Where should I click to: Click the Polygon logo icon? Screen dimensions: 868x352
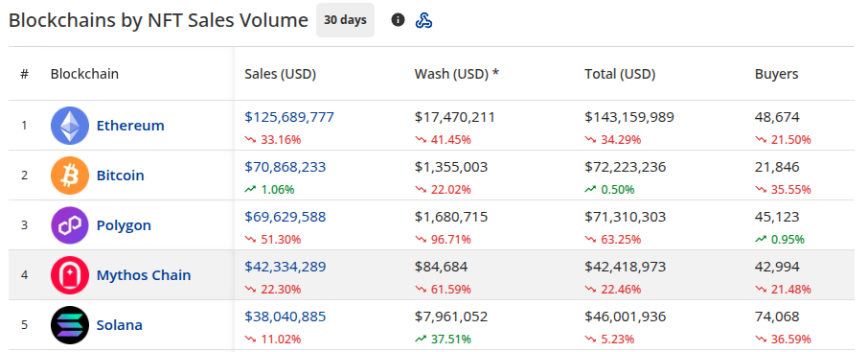pyautogui.click(x=70, y=225)
